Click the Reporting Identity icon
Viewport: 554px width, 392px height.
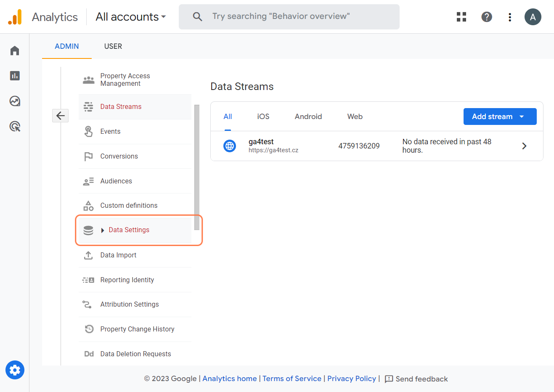[88, 280]
